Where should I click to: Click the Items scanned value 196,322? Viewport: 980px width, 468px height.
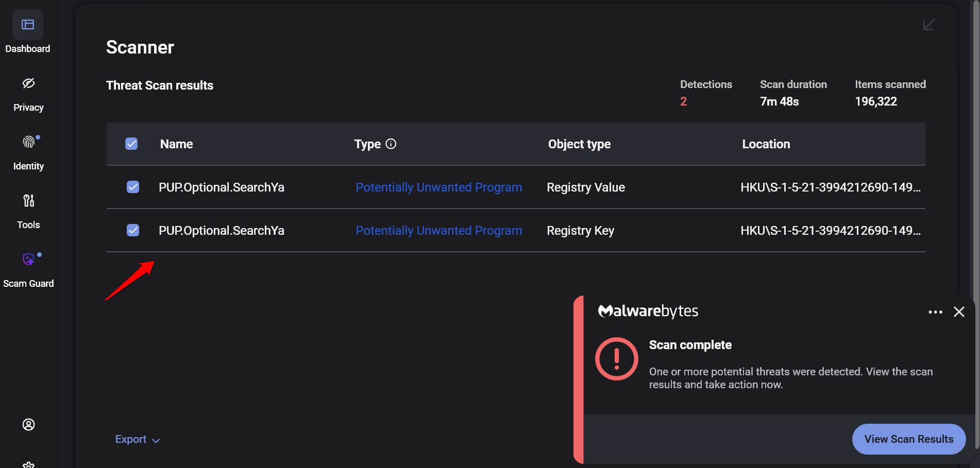point(876,101)
